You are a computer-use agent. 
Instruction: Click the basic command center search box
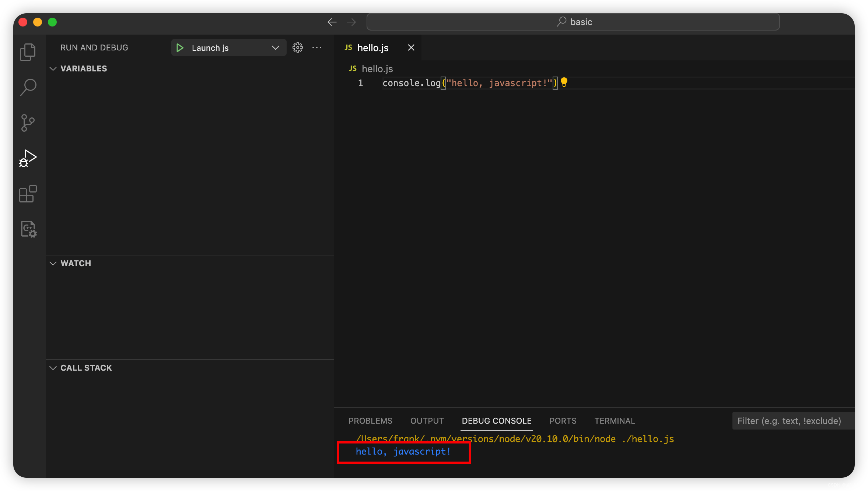pos(573,22)
